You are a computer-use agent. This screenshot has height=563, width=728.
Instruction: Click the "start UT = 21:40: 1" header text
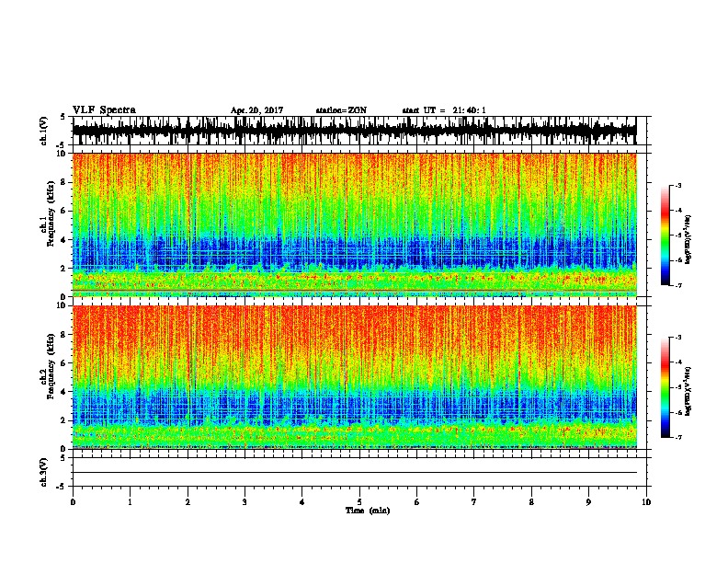(x=444, y=110)
